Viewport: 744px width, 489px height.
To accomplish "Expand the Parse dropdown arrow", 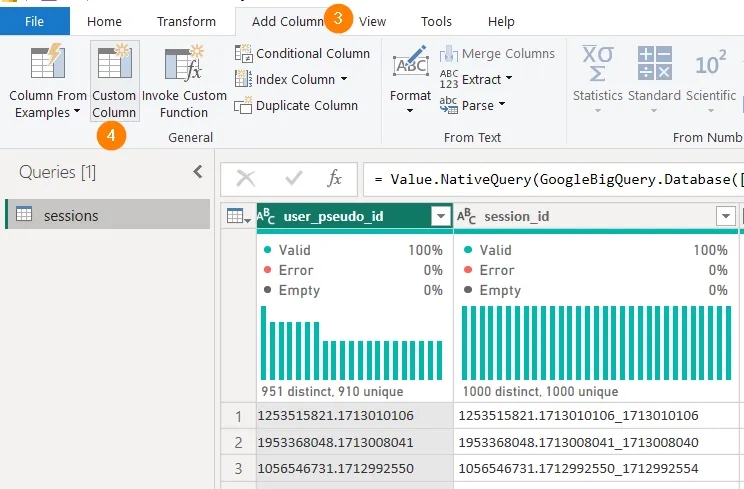I will (x=502, y=103).
